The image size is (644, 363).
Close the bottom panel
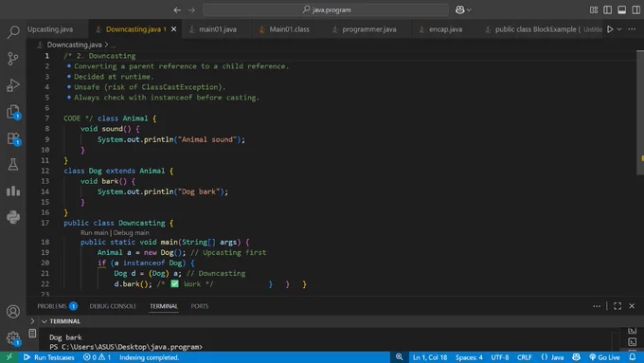(632, 306)
